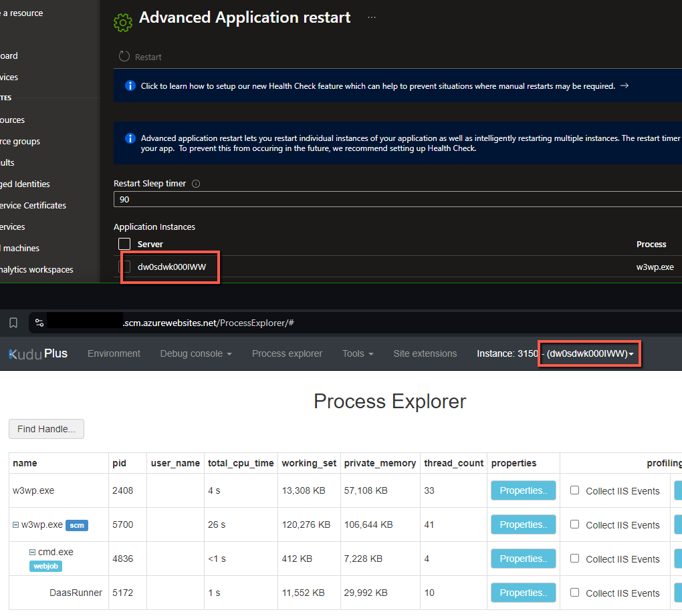
Task: Open the Site extensions menu item
Action: (425, 354)
